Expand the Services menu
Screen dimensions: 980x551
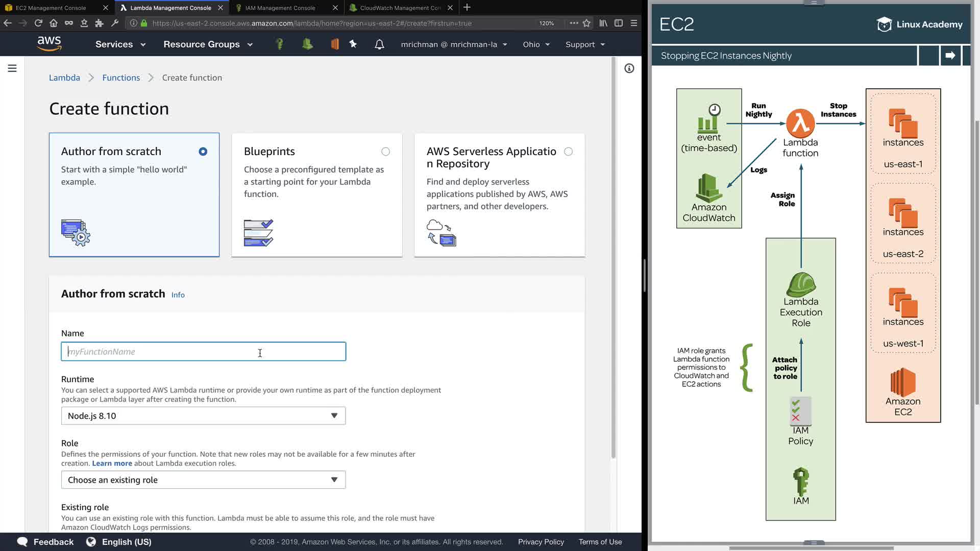coord(120,44)
